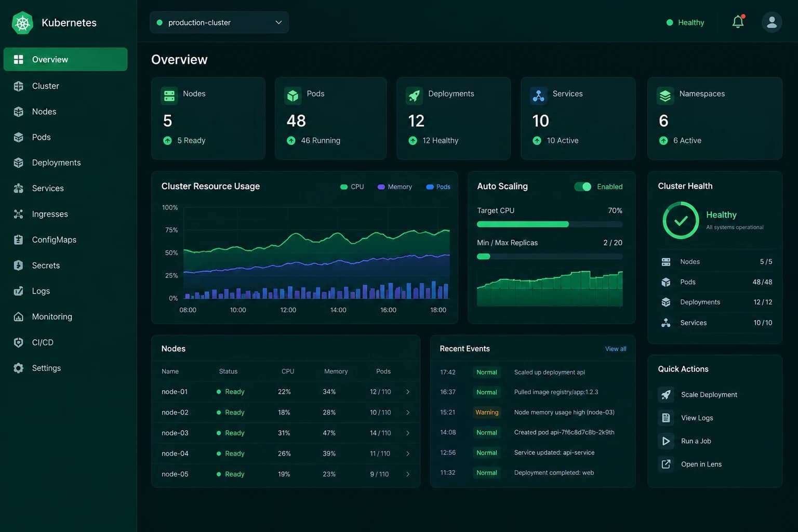Click the Services card network icon
The height and width of the screenshot is (532, 798).
[538, 96]
